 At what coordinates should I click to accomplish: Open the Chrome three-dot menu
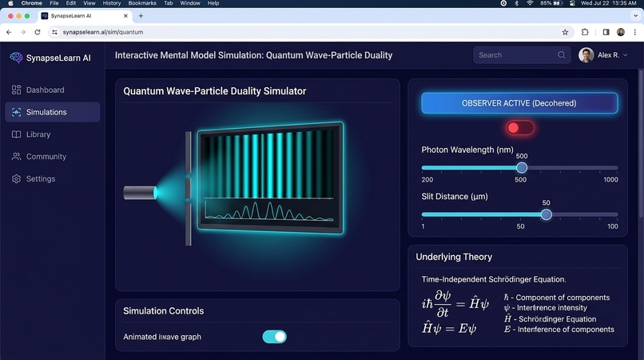635,32
